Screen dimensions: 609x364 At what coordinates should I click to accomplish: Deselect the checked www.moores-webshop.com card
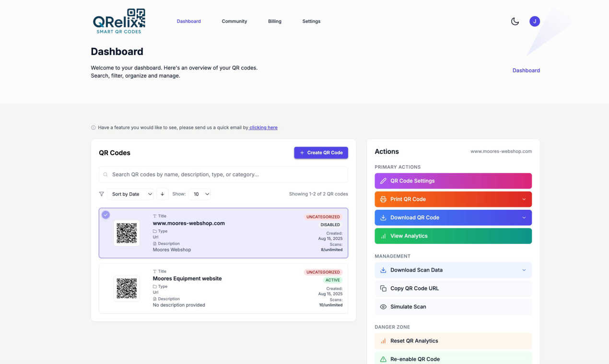click(x=105, y=215)
